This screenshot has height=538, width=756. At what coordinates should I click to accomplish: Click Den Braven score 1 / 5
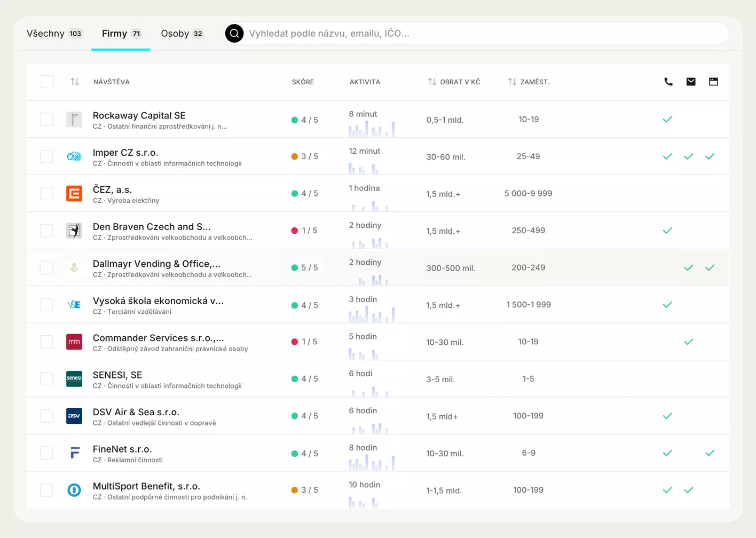304,231
